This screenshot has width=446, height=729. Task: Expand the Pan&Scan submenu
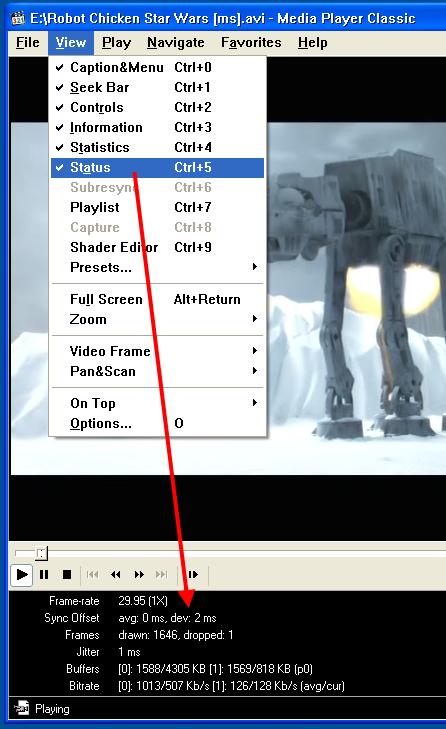(x=157, y=371)
